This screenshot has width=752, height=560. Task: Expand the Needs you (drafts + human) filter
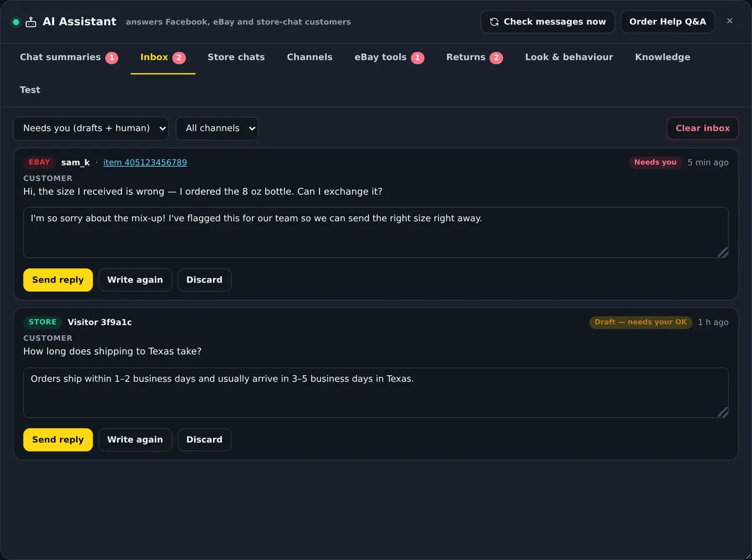click(x=91, y=128)
